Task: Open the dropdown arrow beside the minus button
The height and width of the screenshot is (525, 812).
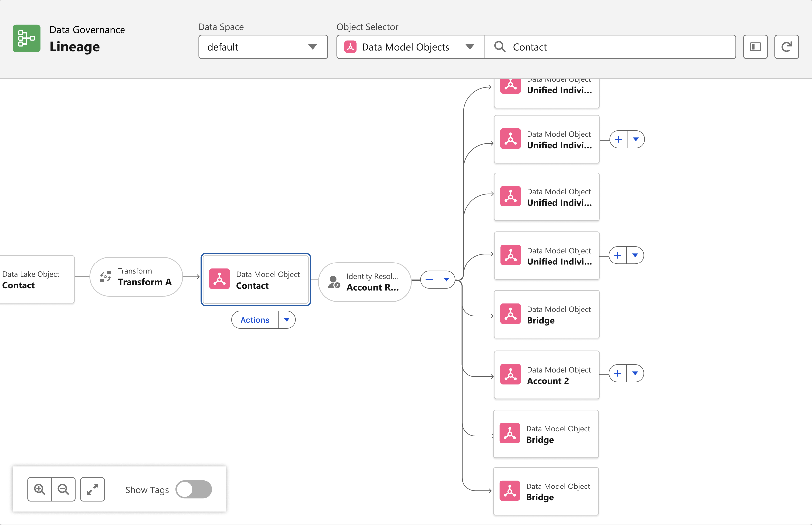Action: click(447, 280)
